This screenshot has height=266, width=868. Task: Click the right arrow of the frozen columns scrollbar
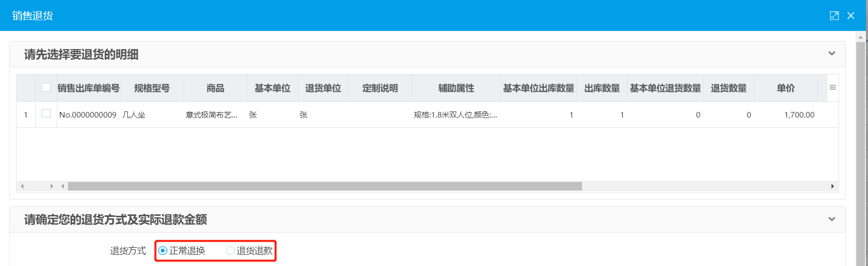(x=52, y=186)
